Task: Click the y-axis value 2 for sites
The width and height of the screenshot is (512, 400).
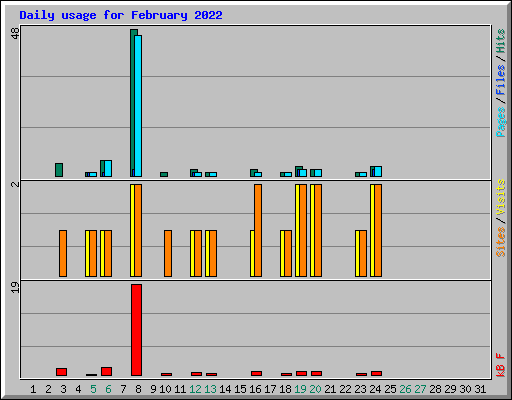Action: tap(15, 184)
